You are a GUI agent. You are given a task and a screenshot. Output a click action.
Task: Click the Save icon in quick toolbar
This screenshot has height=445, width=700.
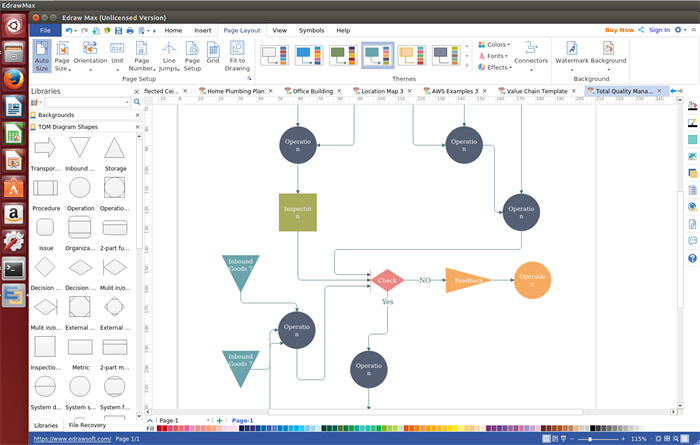(x=118, y=30)
